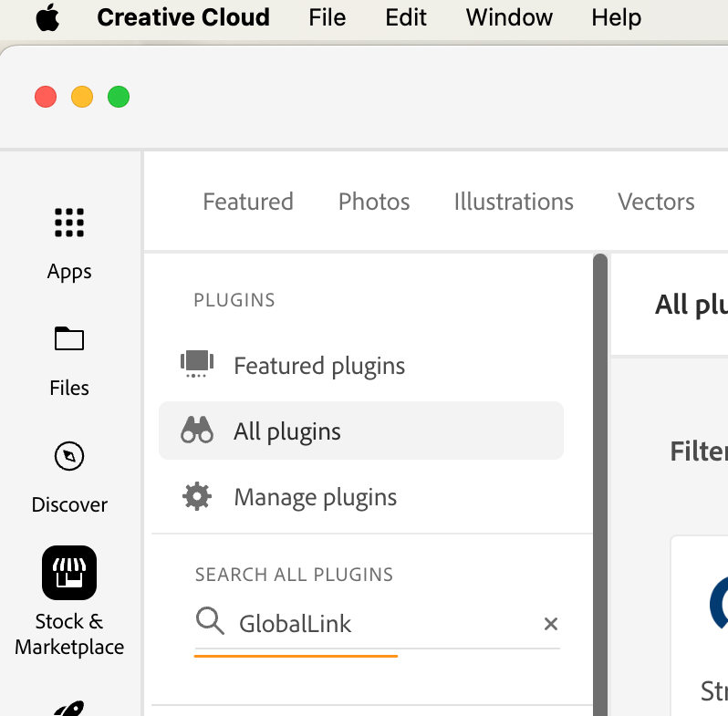Open Manage plugins settings
The height and width of the screenshot is (716, 728).
(x=361, y=496)
